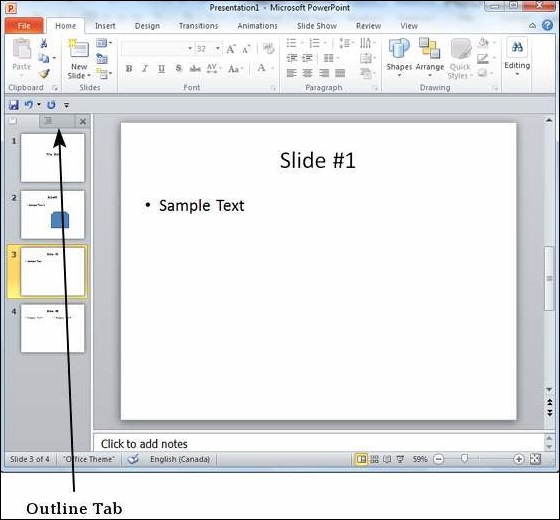Toggle Bold formatting
This screenshot has height=520, width=560.
point(129,68)
